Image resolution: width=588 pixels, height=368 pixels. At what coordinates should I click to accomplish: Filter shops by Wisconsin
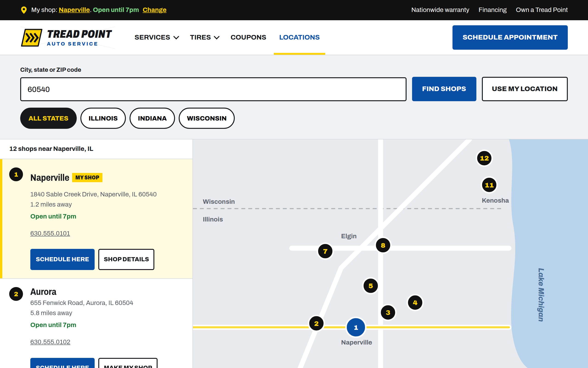click(x=207, y=118)
